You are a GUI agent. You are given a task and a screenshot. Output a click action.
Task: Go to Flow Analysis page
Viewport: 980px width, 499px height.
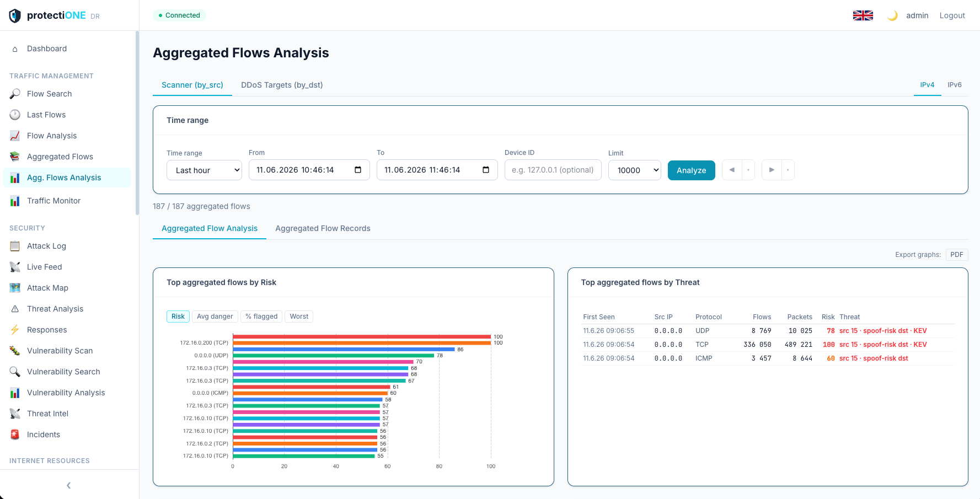tap(66, 136)
